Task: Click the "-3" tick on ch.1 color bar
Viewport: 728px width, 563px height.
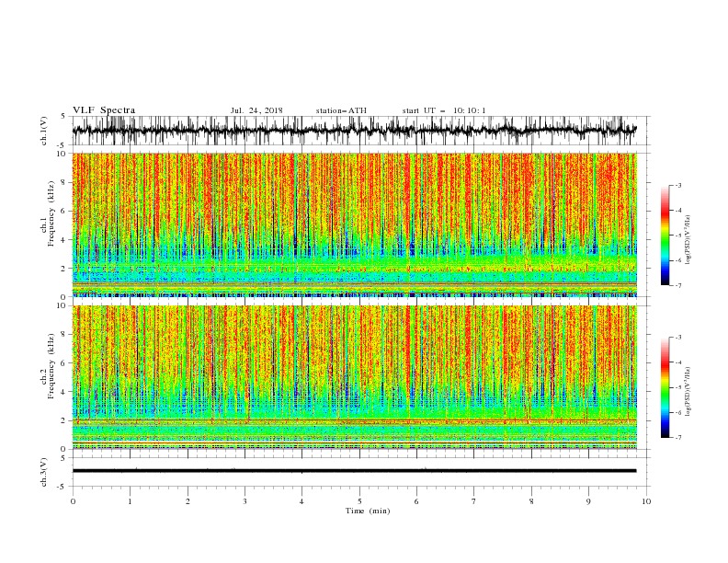Action: pos(678,185)
